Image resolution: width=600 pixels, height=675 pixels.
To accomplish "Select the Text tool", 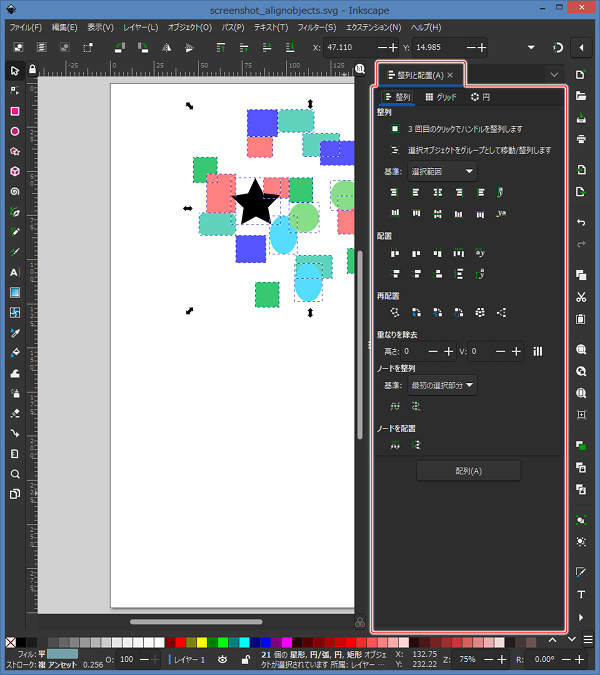I will click(x=14, y=272).
